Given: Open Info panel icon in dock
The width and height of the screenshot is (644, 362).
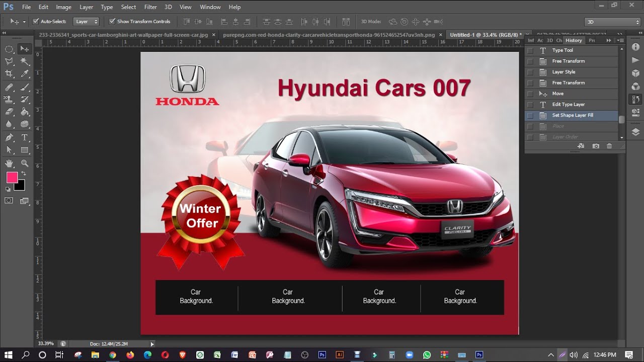Looking at the screenshot, I should coord(635,47).
